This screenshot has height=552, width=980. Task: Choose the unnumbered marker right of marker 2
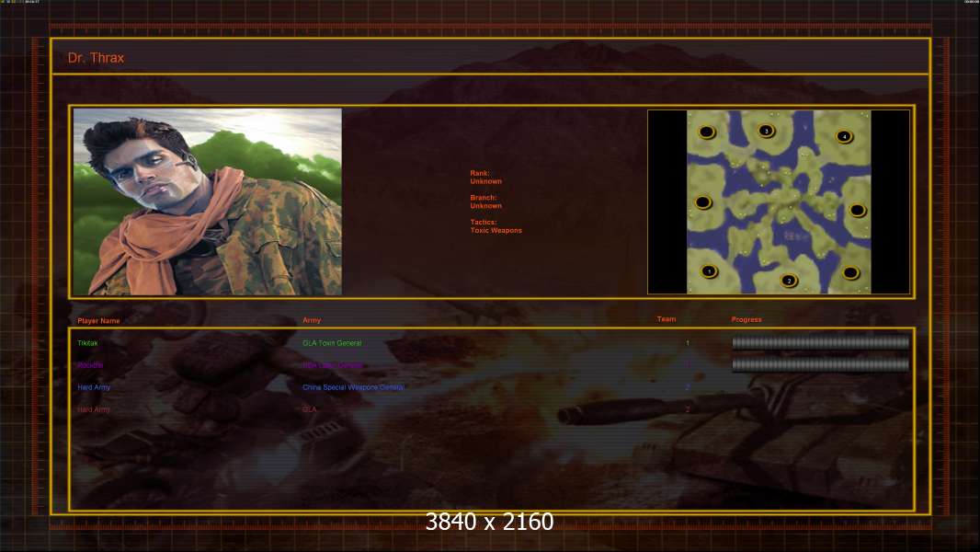click(850, 272)
